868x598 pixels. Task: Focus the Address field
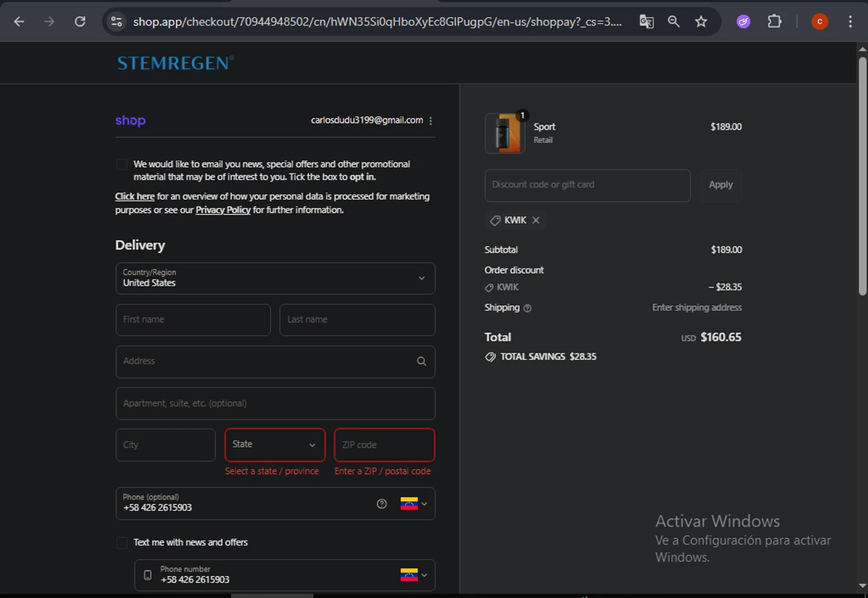click(x=275, y=362)
